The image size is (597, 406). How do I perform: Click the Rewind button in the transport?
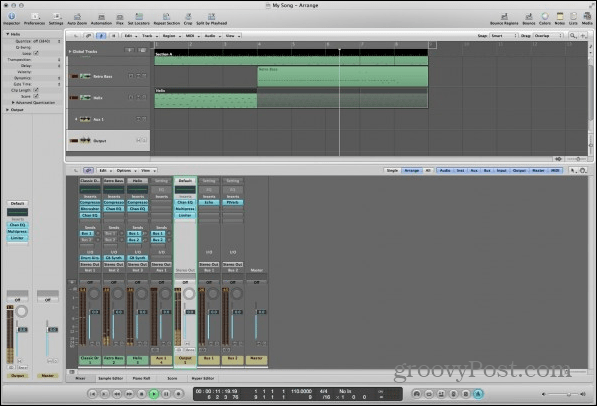(117, 394)
